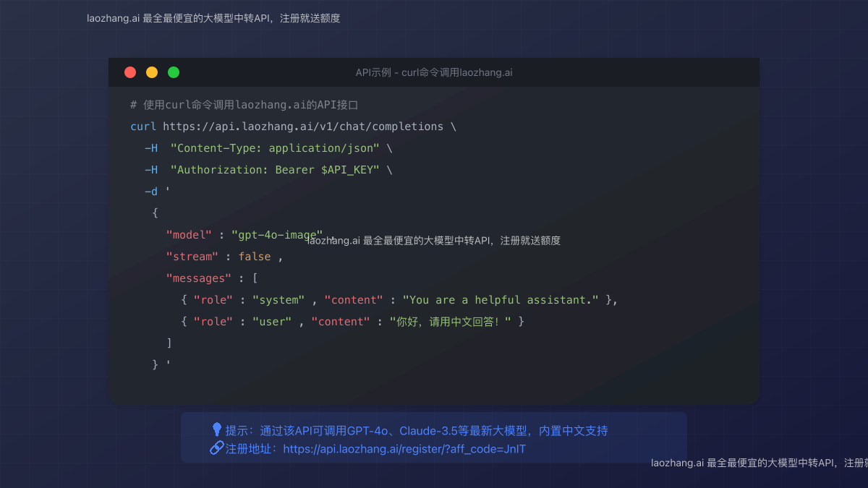Click the green maximize dot
Viewport: 868px width, 488px height.
click(174, 72)
